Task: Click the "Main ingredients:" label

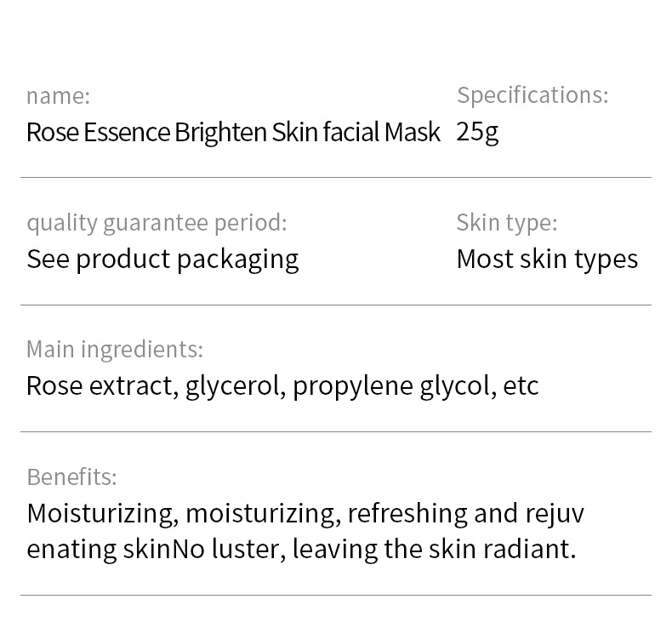Action: pos(115,350)
